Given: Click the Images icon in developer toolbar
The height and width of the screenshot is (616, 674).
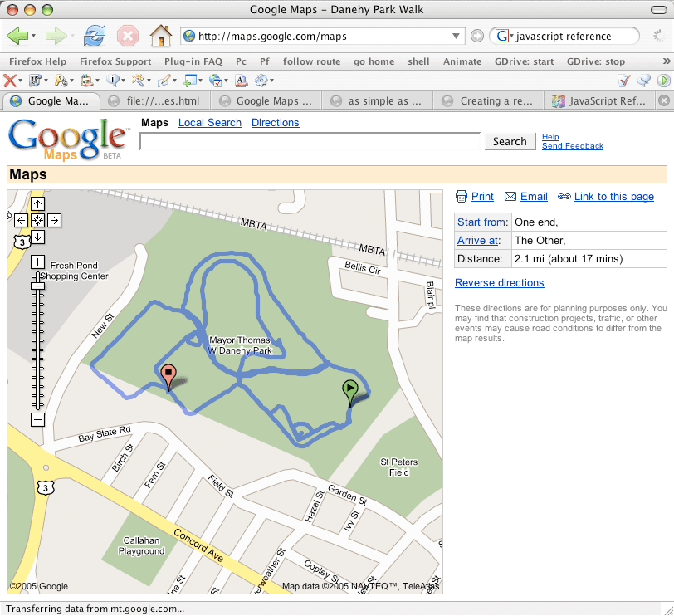Looking at the screenshot, I should click(x=86, y=81).
